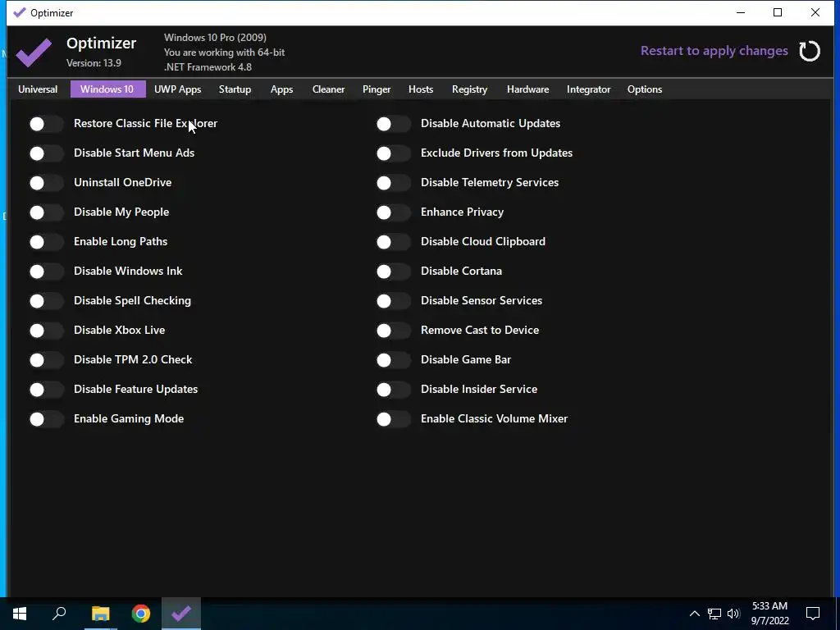Click Windows 10 Pro (2009) text

(215, 38)
